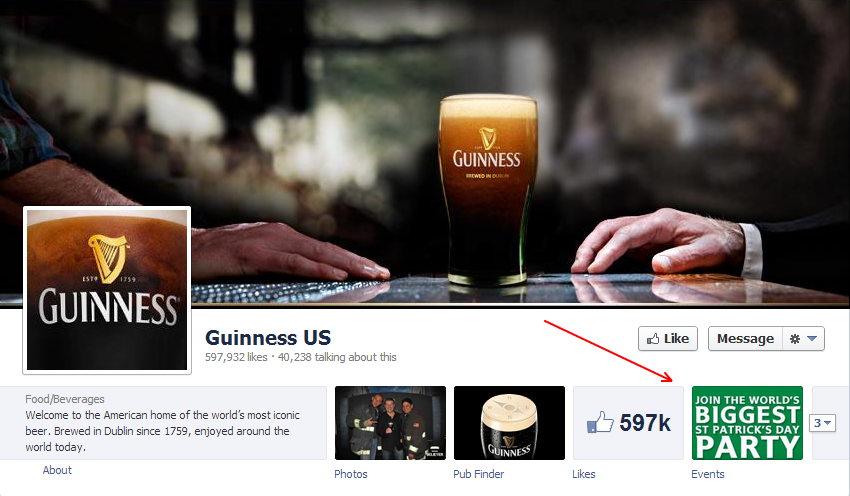Click the Guinness US page title
Viewport: 850px width, 496px height.
(x=268, y=338)
